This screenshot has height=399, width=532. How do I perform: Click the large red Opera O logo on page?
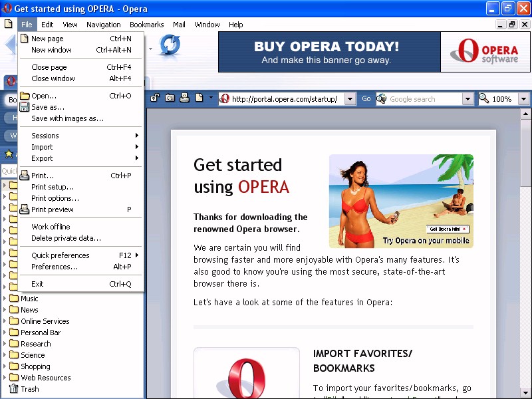(247, 378)
